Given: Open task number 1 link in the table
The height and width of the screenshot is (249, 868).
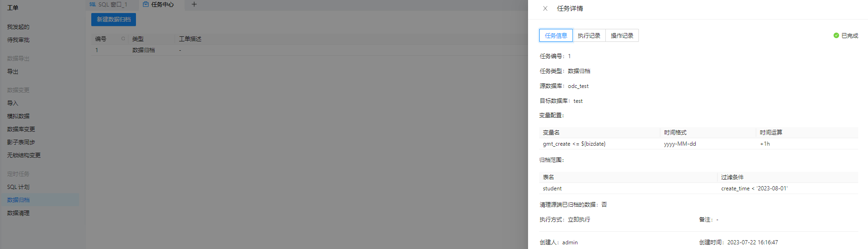Looking at the screenshot, I should [x=97, y=50].
